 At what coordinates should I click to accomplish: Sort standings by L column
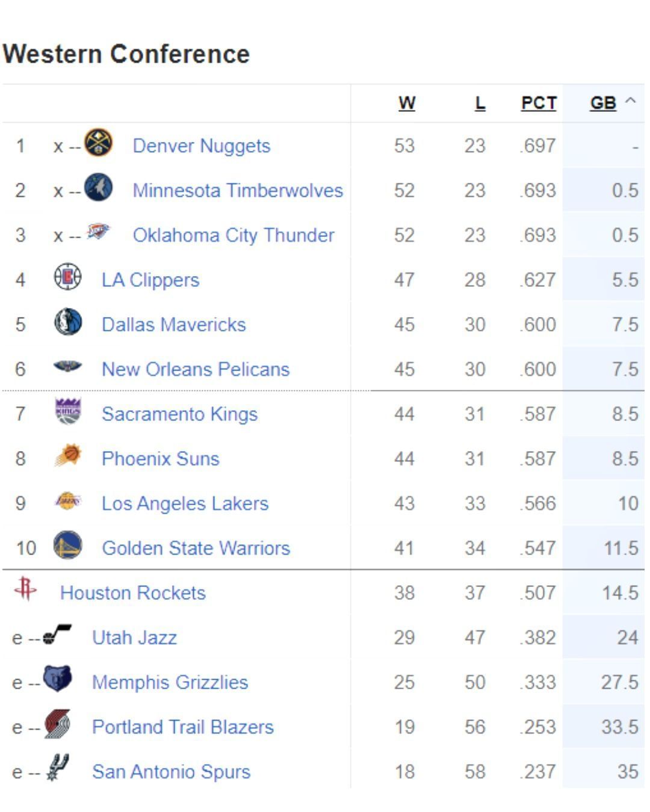tap(480, 103)
